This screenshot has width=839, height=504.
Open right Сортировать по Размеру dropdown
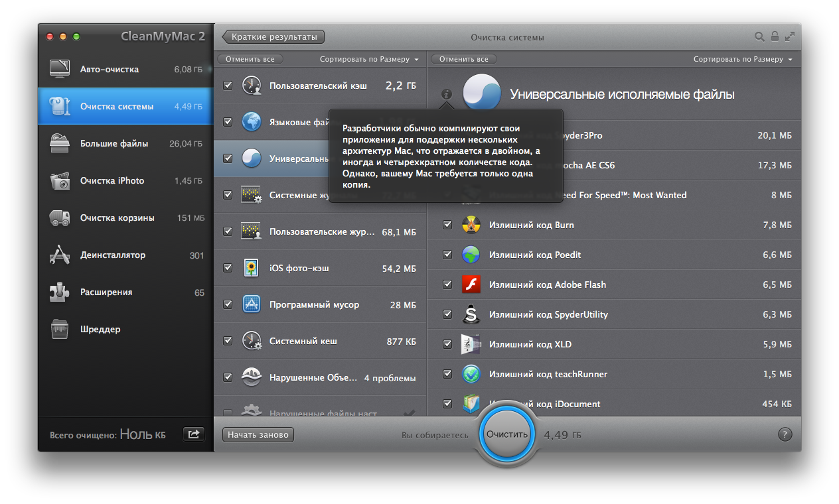[743, 59]
